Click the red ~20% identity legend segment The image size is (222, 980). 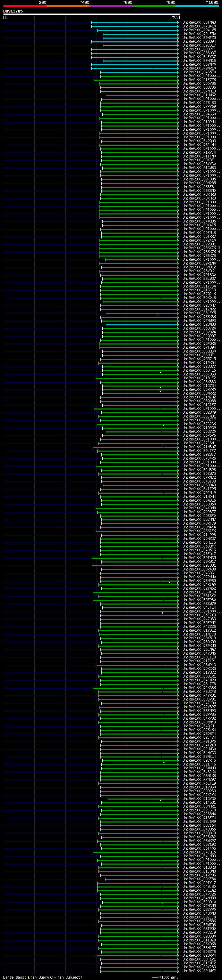(25, 6)
